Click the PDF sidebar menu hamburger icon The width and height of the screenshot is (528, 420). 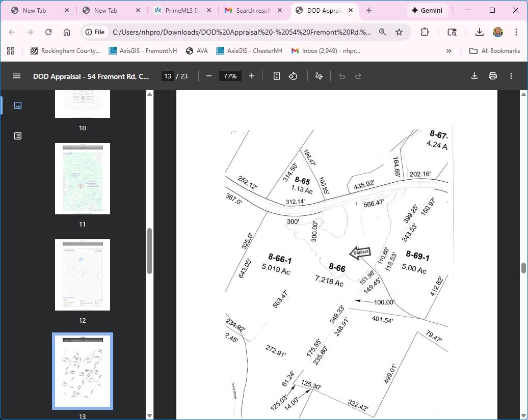17,76
